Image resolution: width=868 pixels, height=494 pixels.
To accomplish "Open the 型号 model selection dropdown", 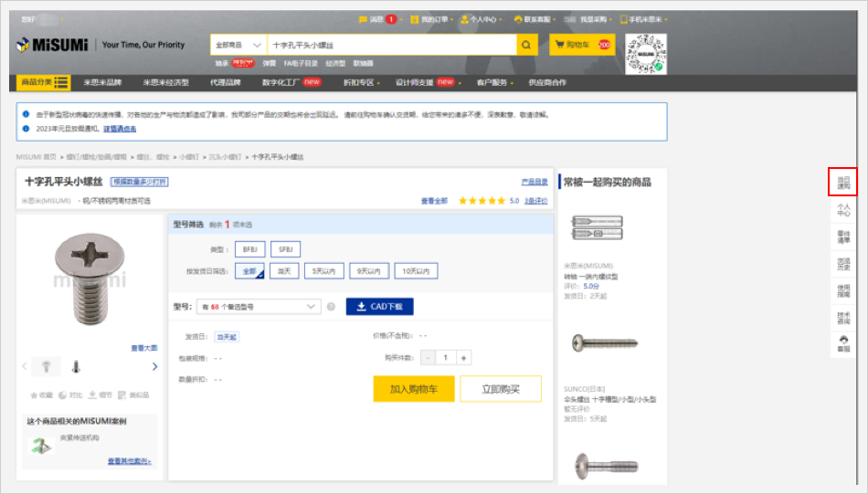I will (x=259, y=307).
